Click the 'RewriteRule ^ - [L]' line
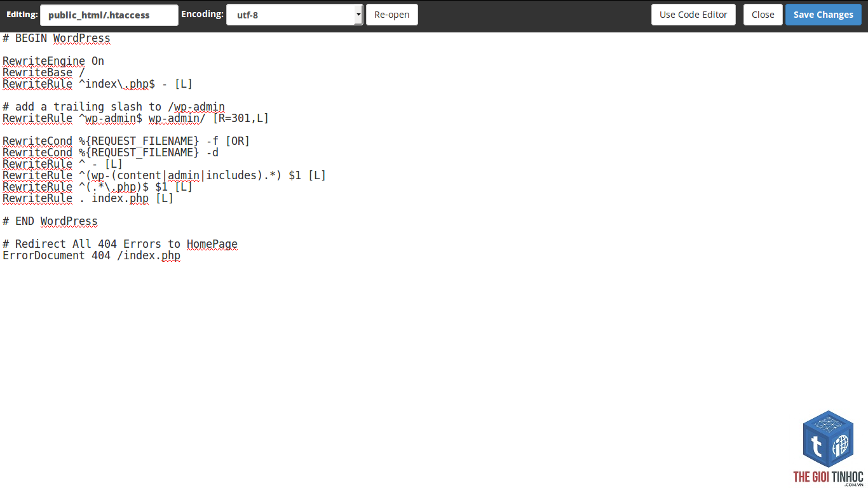Screen dimensions: 868x488 click(63, 165)
